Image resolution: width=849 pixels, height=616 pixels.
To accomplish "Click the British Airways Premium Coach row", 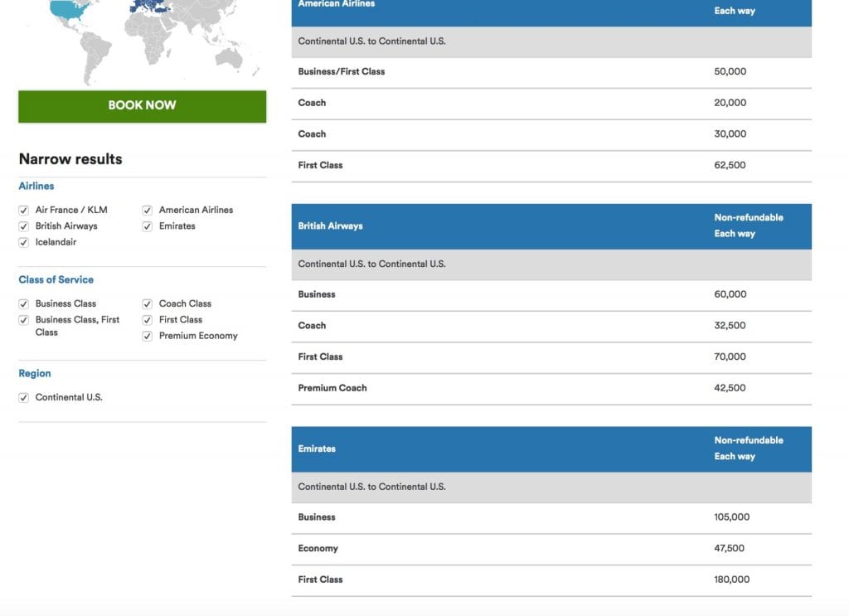I will [x=551, y=388].
